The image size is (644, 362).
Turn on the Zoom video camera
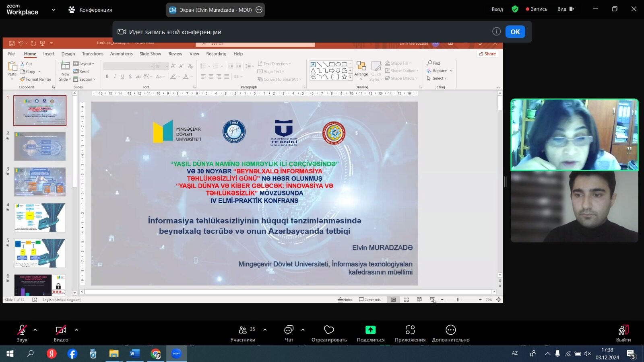point(61,330)
